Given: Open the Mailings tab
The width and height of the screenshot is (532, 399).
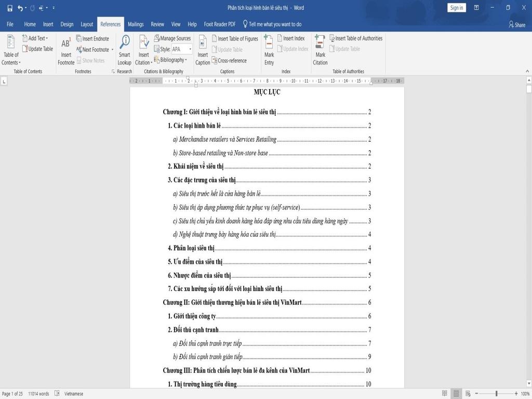Looking at the screenshot, I should click(x=136, y=24).
